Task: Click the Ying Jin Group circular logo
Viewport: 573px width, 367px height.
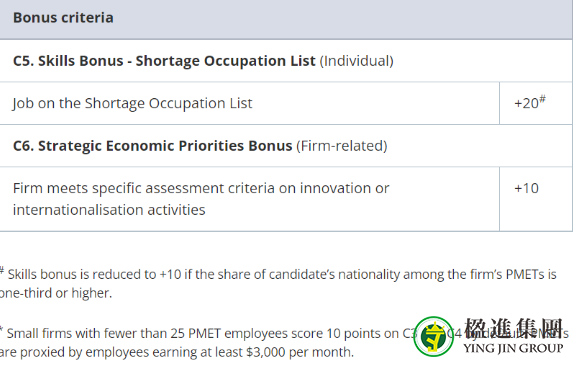Action: pyautogui.click(x=434, y=336)
